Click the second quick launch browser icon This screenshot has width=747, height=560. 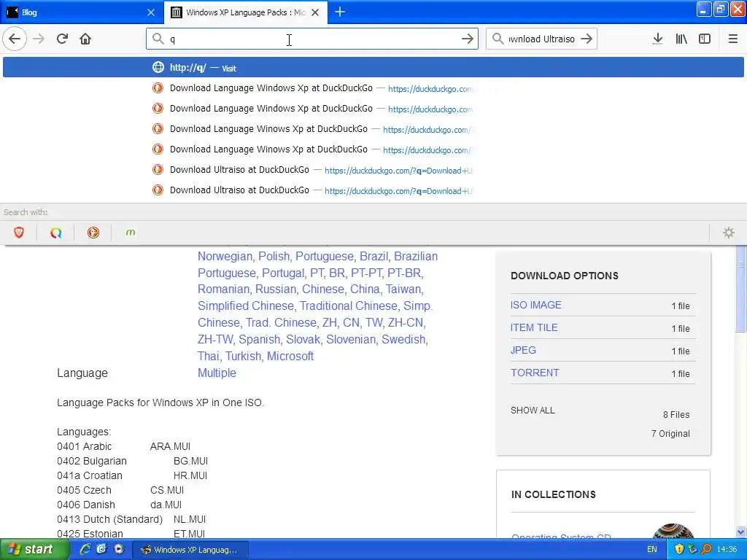point(101,550)
